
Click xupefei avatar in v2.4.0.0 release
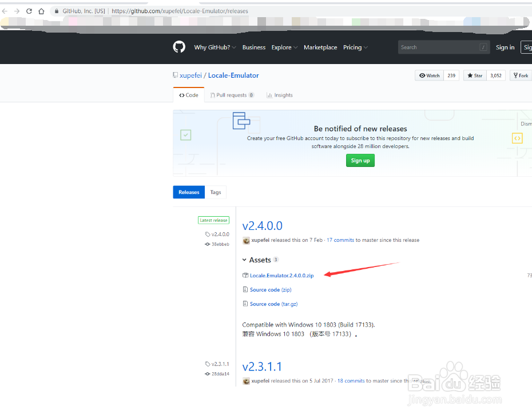[247, 240]
